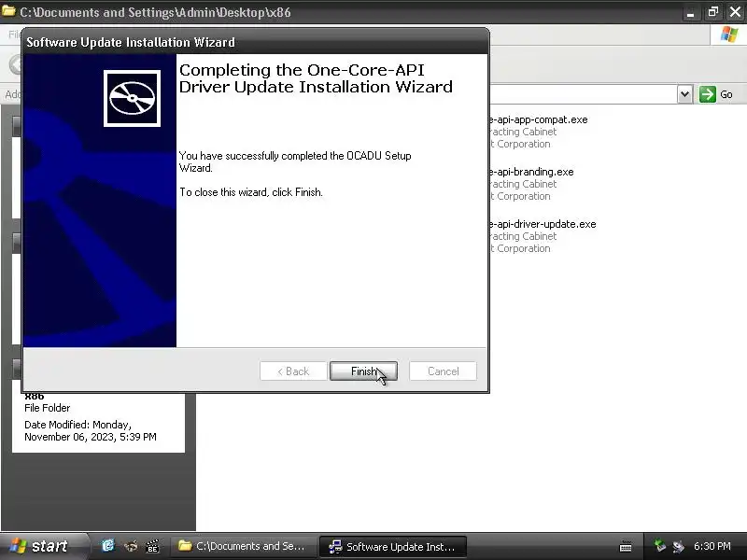Click the wizard completion heading text
Image resolution: width=747 pixels, height=560 pixels.
pyautogui.click(x=316, y=78)
